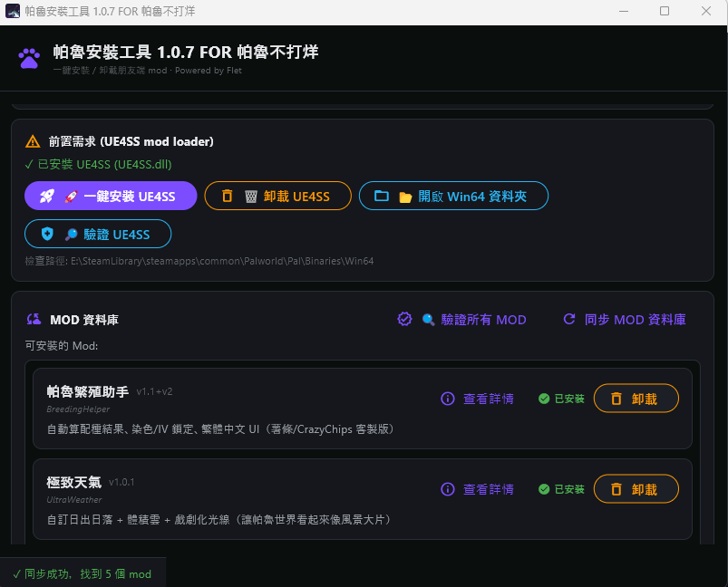The height and width of the screenshot is (587, 728).
Task: Sync the mod database with 同步 MOD 資料庫
Action: 625,319
